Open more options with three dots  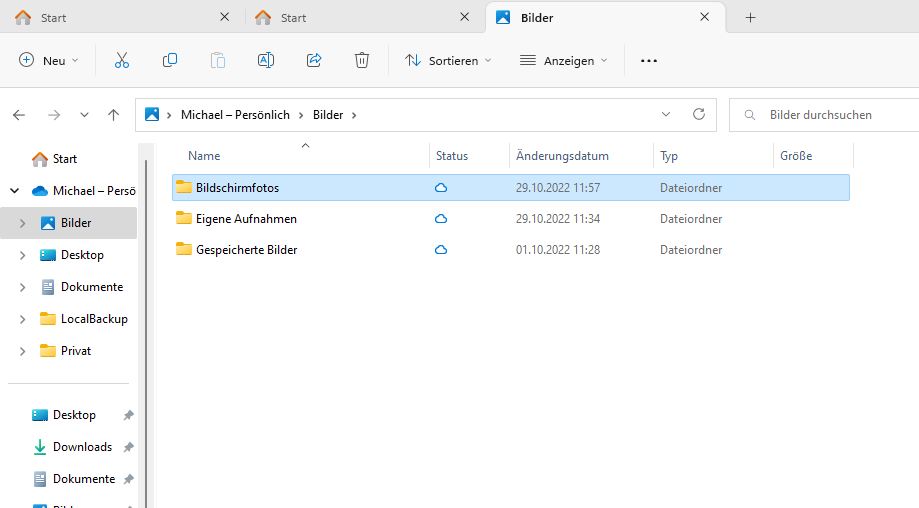(649, 61)
